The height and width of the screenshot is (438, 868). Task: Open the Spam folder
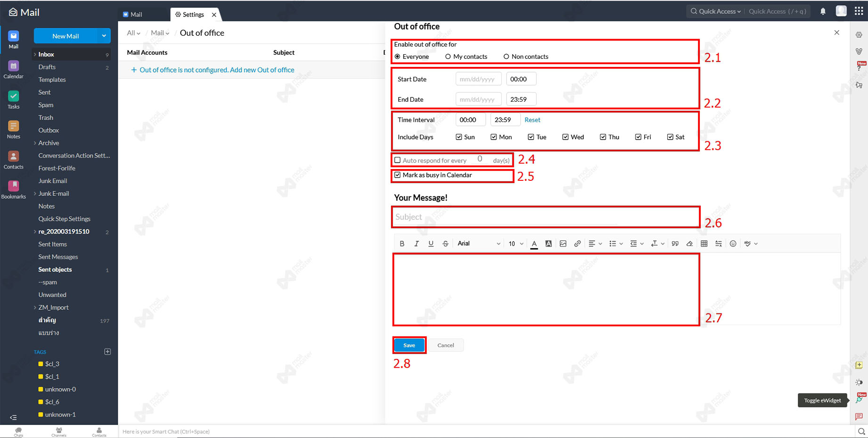[46, 105]
